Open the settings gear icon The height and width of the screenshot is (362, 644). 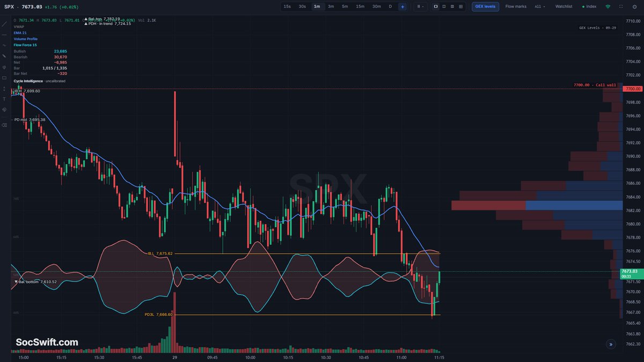point(635,6)
